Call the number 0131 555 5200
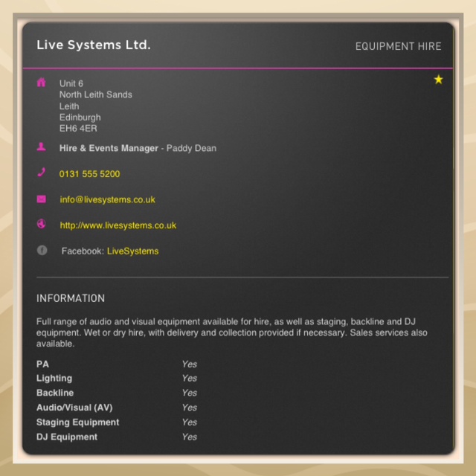 pyautogui.click(x=89, y=174)
